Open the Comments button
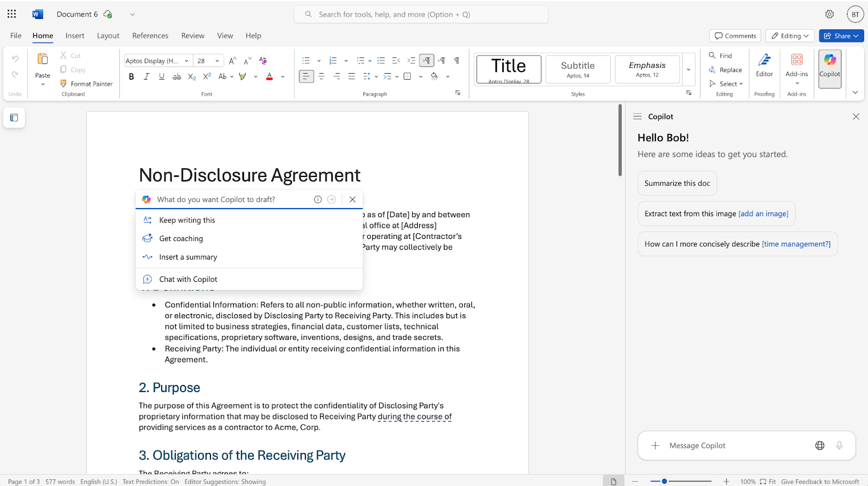Image resolution: width=868 pixels, height=486 pixels. [x=735, y=36]
